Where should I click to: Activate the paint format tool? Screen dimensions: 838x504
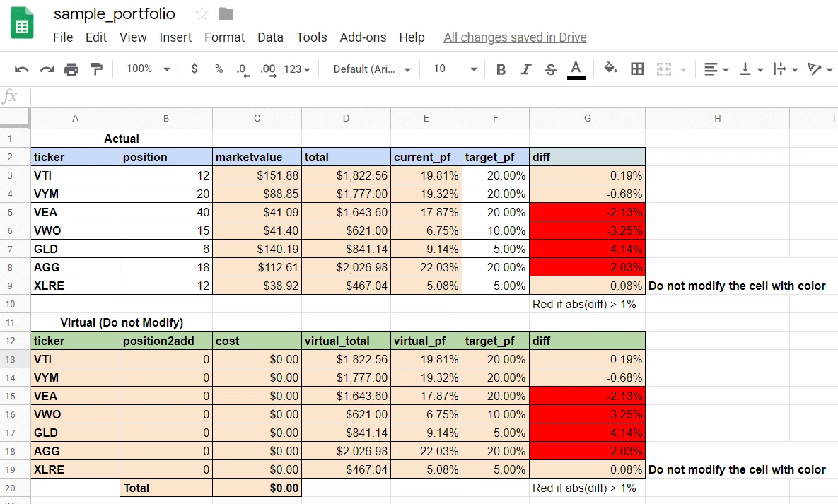click(x=97, y=69)
